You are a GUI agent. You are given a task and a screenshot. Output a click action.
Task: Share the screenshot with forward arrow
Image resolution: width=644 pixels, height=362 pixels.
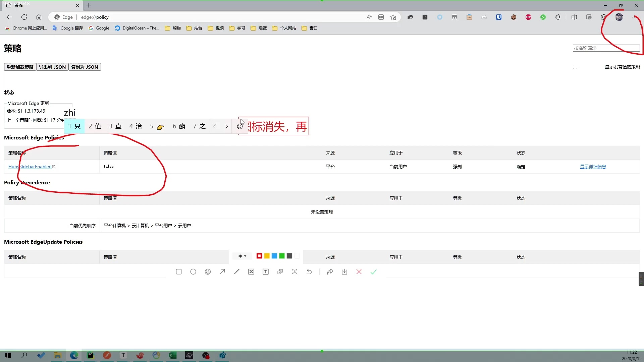coord(330,272)
